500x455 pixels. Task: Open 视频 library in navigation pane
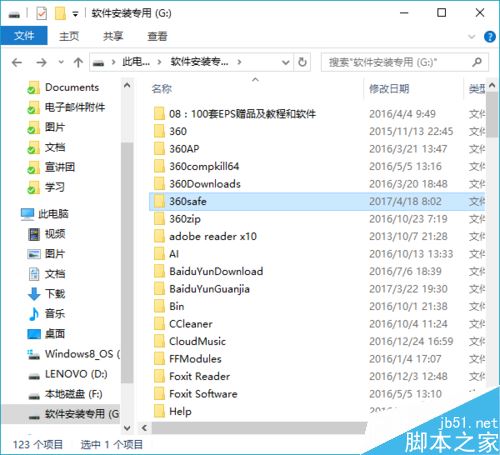[x=54, y=234]
